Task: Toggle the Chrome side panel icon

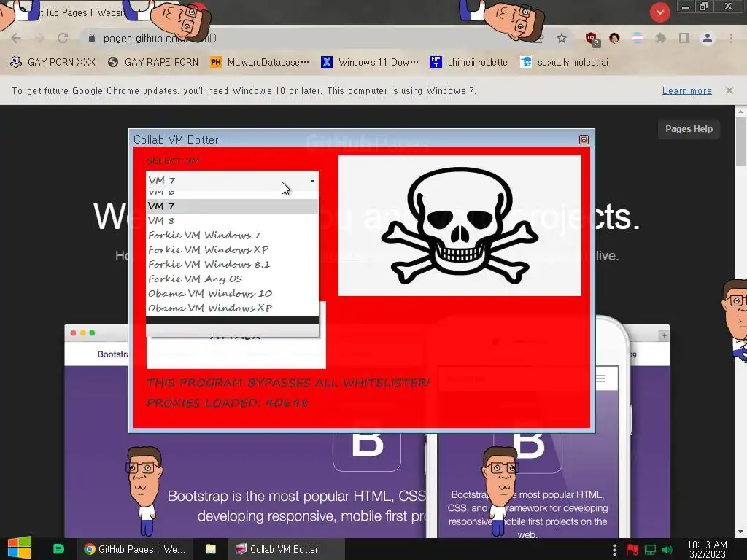Action: [684, 38]
